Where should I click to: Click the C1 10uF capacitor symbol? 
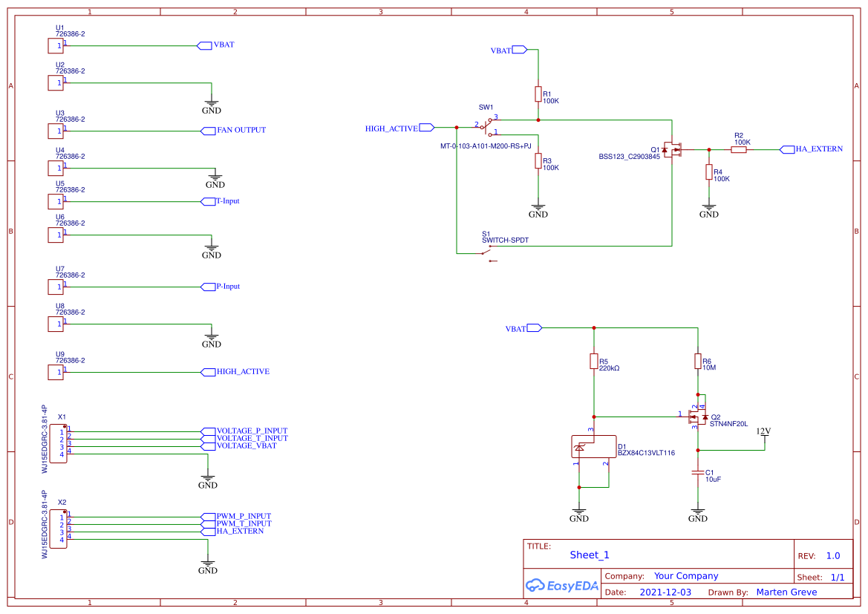pyautogui.click(x=697, y=472)
